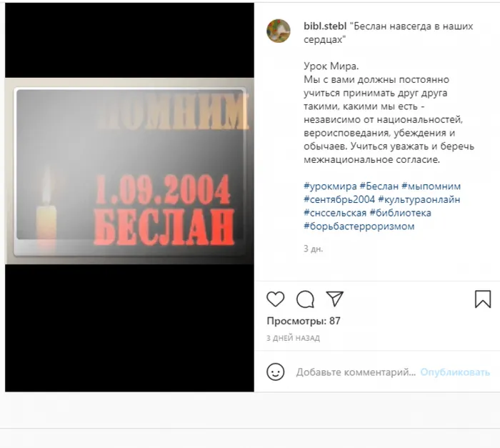This screenshot has width=500, height=448.
Task: Click the '3 дн.' timestamp under caption
Action: tap(313, 249)
